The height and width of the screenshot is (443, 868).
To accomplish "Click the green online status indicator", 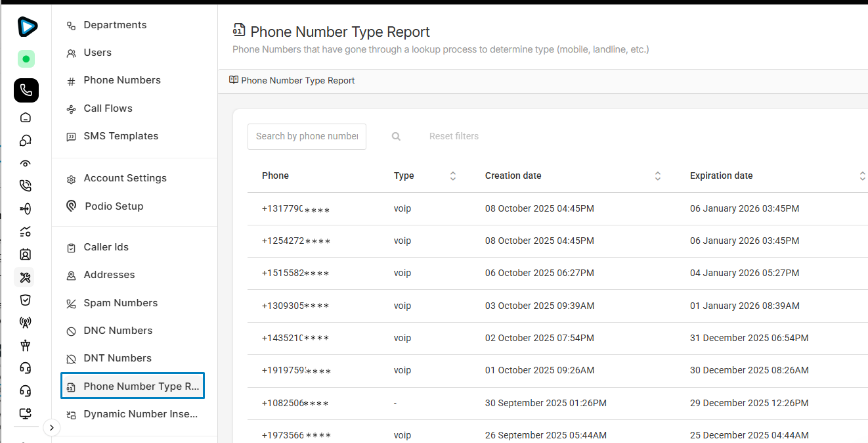I will click(26, 59).
